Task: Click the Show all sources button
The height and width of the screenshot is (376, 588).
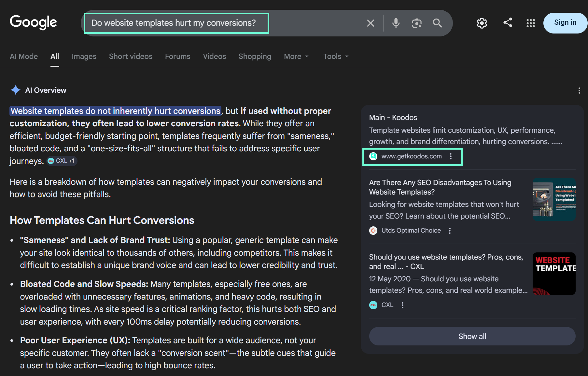Action: (x=472, y=336)
